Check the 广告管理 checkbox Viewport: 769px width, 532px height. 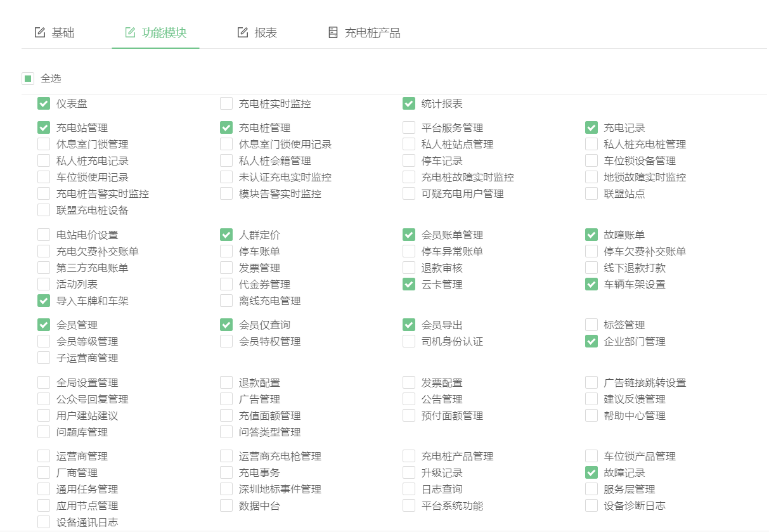point(226,399)
